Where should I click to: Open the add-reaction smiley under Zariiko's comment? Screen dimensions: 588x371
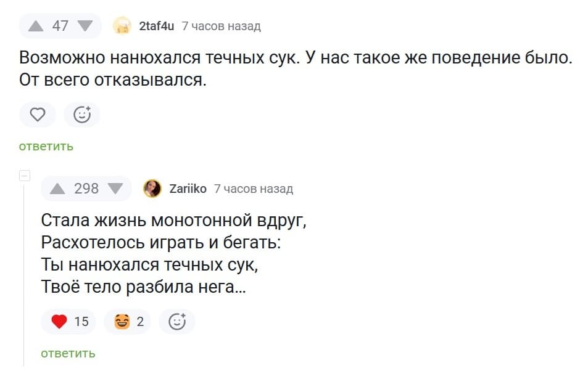coord(176,321)
